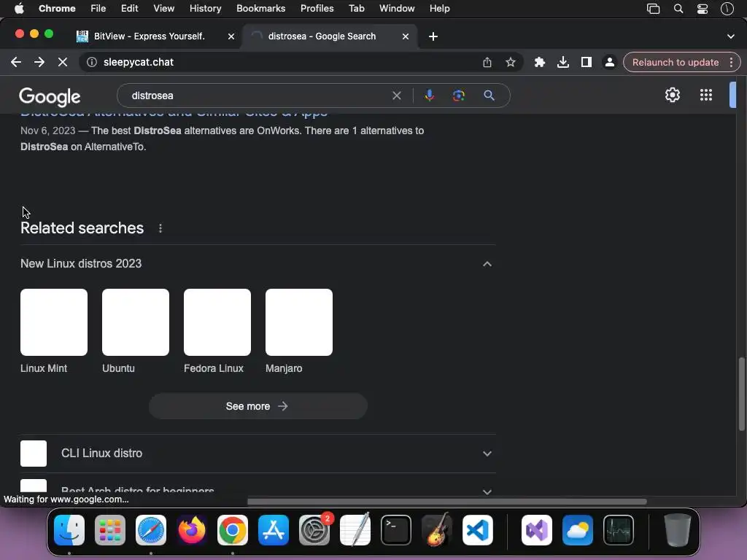Search by image with Google Lens

coord(459,96)
